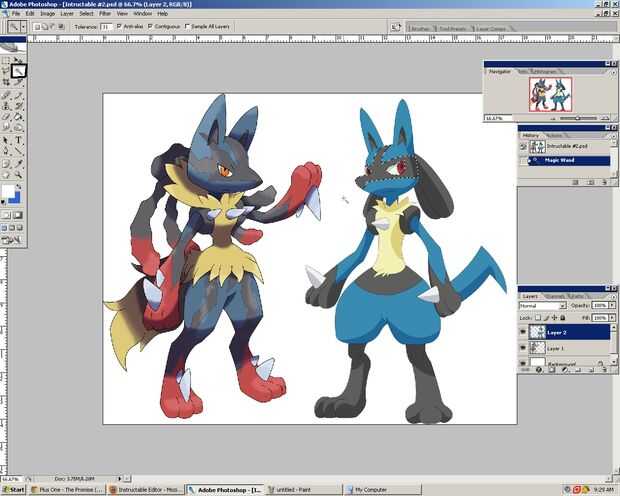Viewport: 620px width, 496px height.
Task: Select the Zoom tool in toolbox
Action: [19, 176]
